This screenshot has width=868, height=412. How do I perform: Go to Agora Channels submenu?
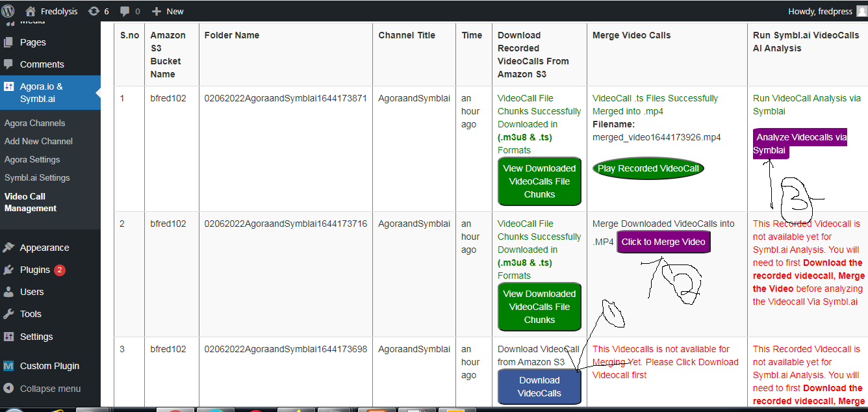(x=34, y=123)
